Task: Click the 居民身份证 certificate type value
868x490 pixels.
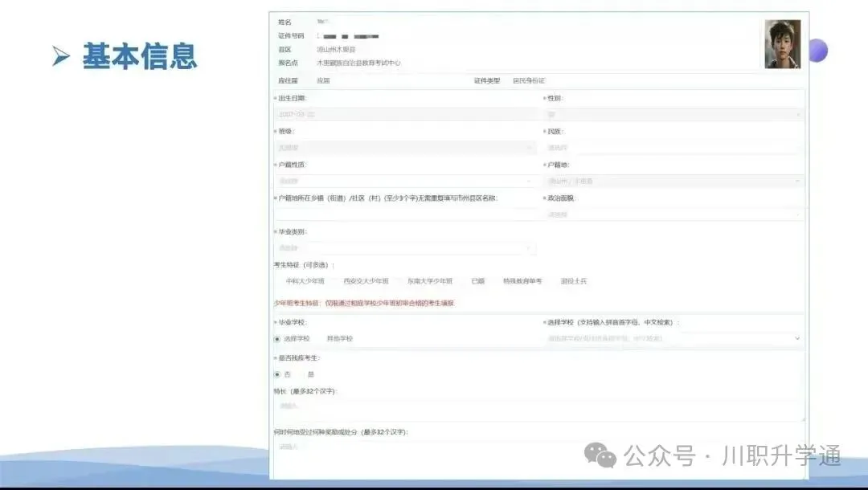Action: click(x=529, y=81)
